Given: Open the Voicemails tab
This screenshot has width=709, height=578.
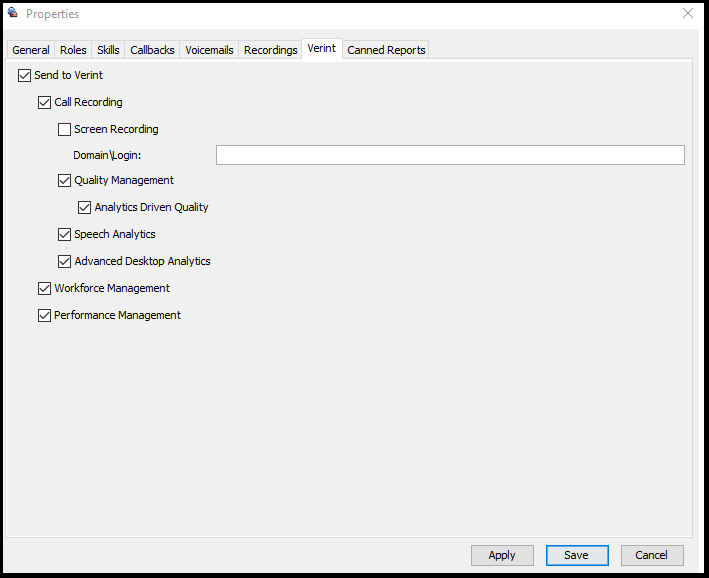Looking at the screenshot, I should (209, 50).
